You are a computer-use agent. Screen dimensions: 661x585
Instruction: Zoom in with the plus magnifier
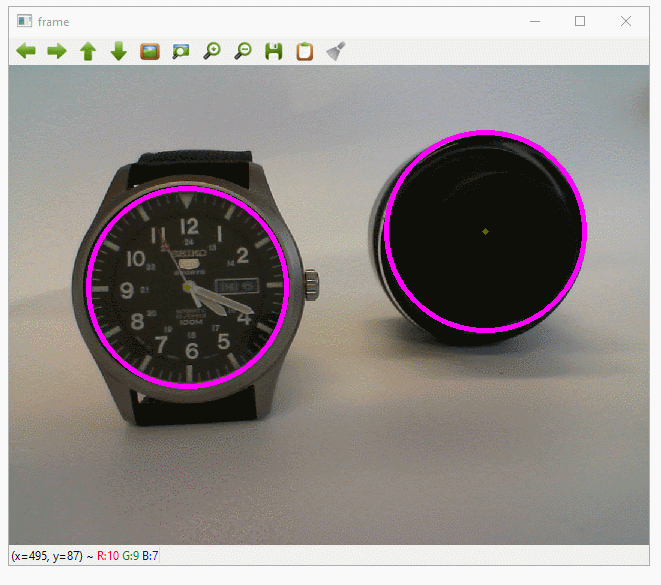212,51
